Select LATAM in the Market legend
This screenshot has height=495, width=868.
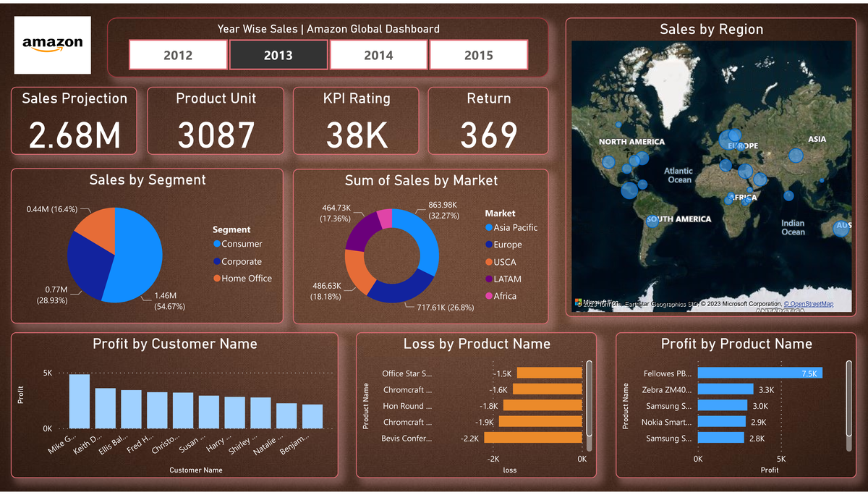click(509, 279)
